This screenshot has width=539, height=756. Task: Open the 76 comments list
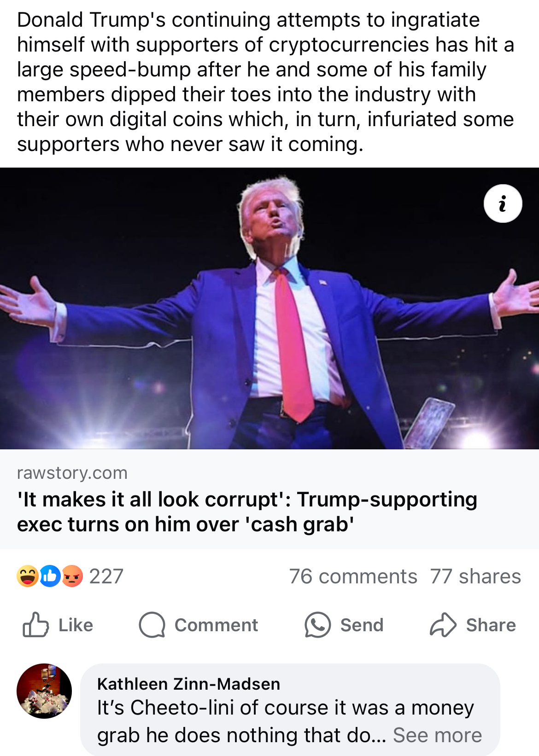point(353,576)
